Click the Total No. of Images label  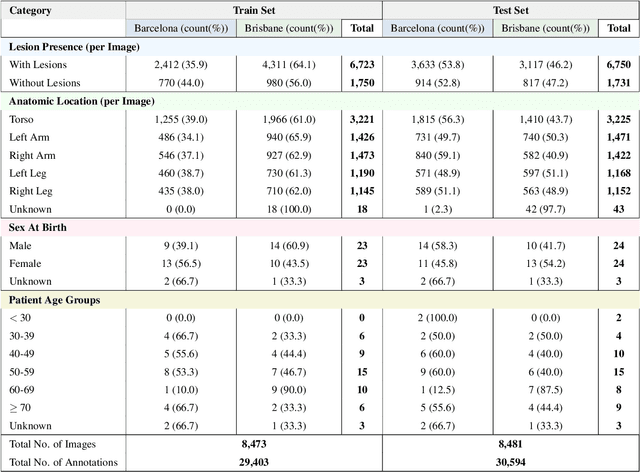58,442
